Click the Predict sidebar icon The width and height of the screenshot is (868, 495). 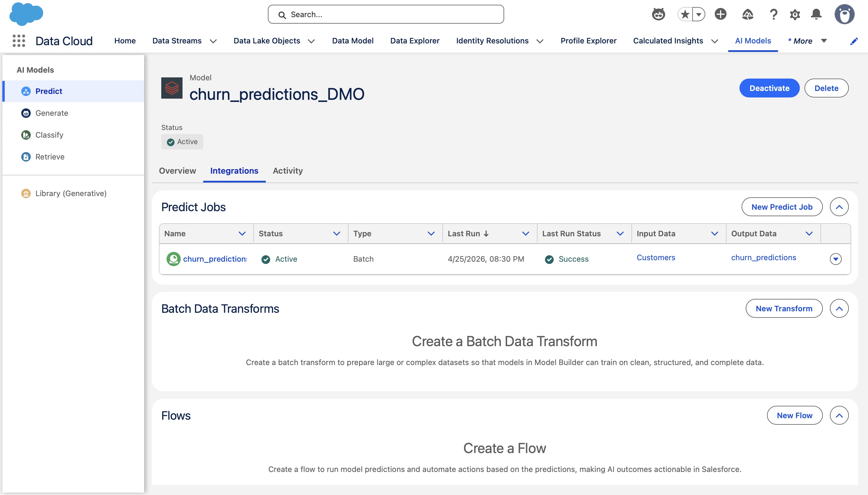click(x=26, y=91)
